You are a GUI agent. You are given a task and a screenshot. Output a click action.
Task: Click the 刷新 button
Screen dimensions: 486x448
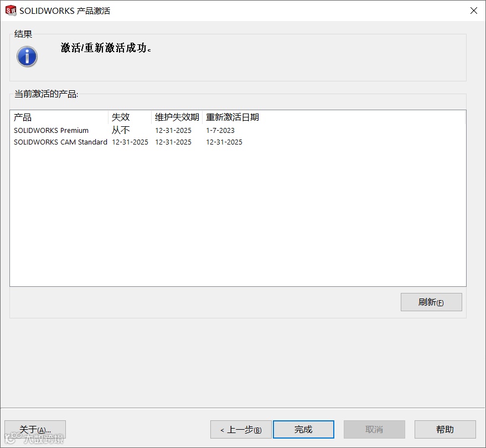[x=431, y=302]
